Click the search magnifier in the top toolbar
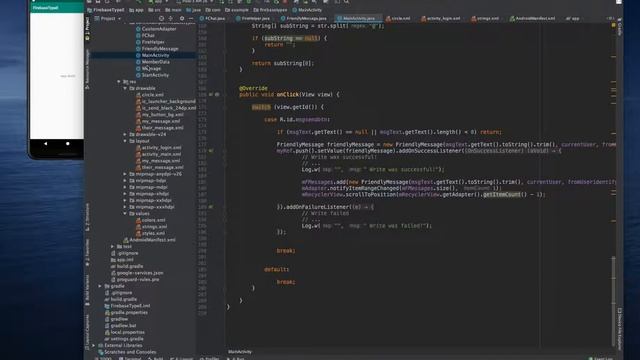The height and width of the screenshot is (360, 640). (x=347, y=2)
